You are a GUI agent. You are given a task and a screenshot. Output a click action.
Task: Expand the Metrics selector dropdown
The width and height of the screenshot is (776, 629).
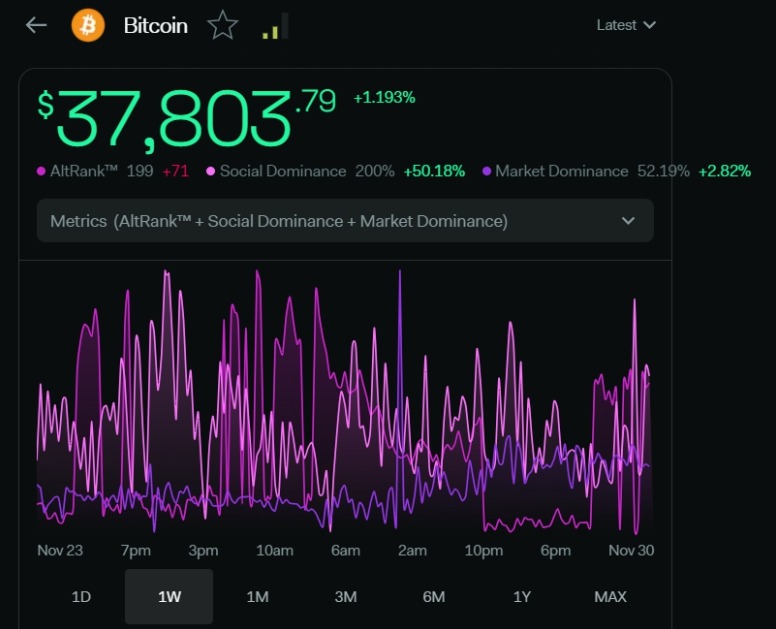click(344, 221)
